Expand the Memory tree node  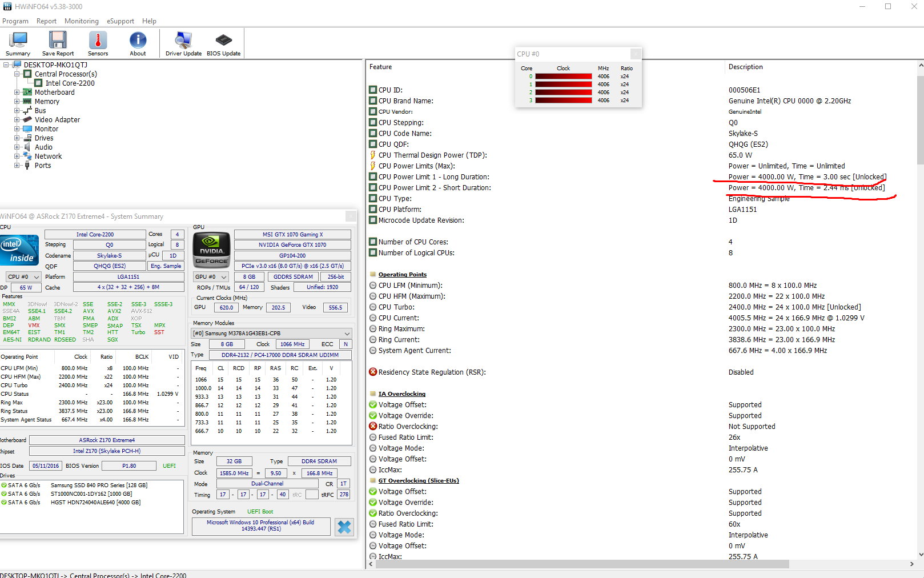[17, 102]
